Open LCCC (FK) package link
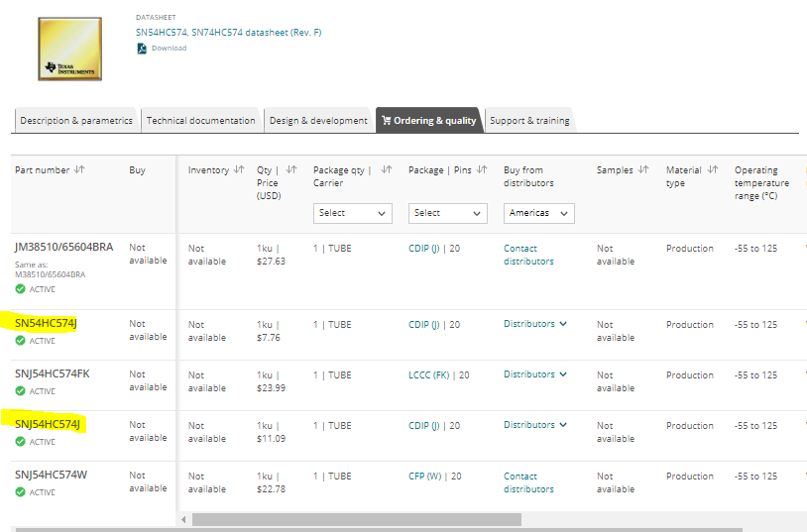 tap(428, 375)
